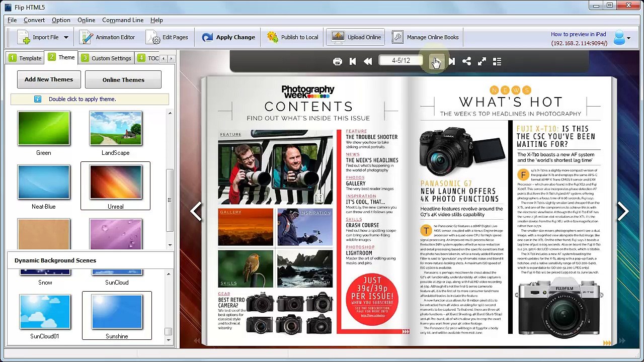The height and width of the screenshot is (362, 644).
Task: Open the Convert menu
Action: click(34, 20)
